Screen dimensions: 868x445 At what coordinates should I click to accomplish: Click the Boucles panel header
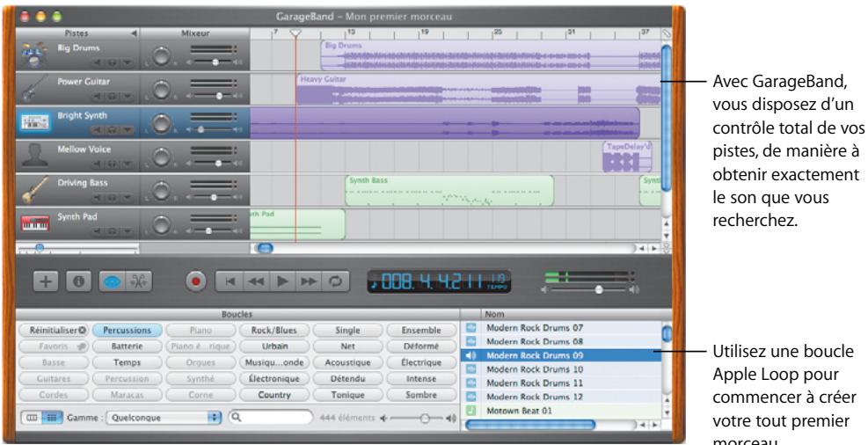coord(237,314)
